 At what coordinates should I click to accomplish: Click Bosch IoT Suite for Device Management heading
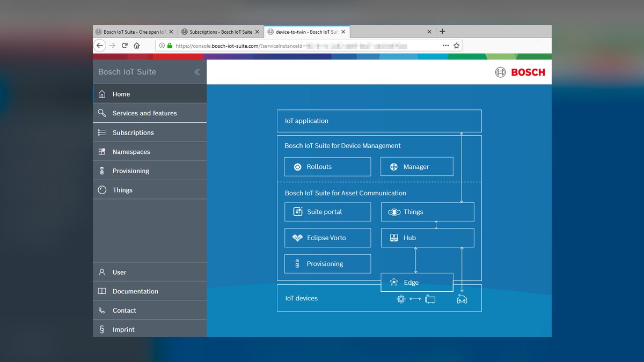pos(342,145)
